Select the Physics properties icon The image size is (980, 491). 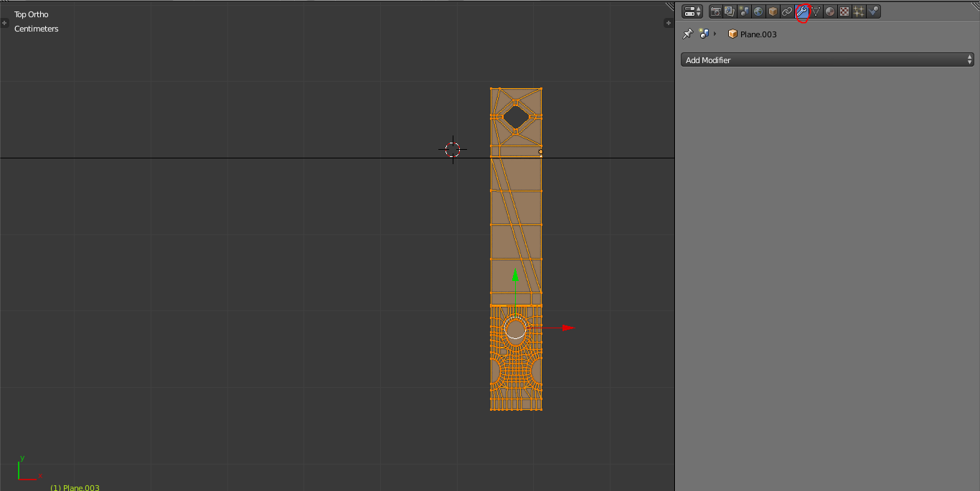coord(874,11)
